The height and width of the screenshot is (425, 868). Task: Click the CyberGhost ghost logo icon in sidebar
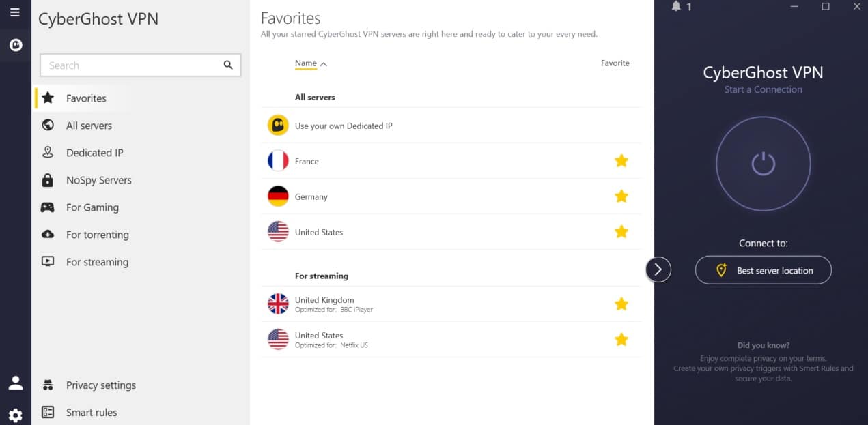15,45
